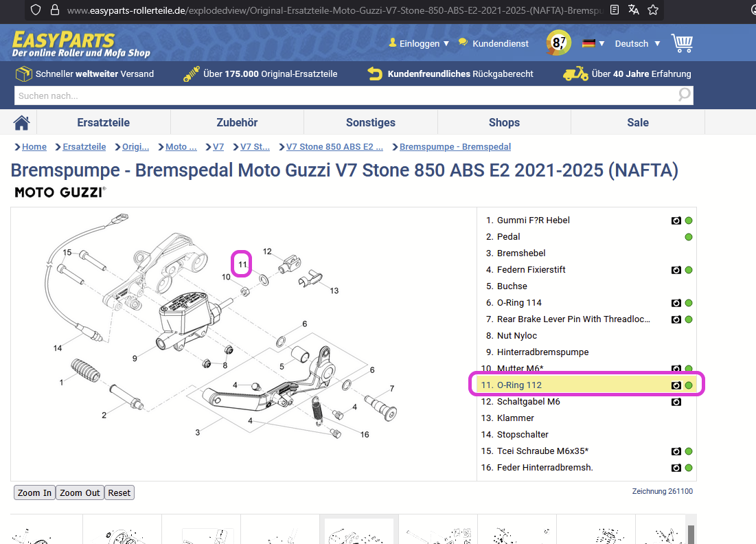Open photo for Rear Brake Lever Pin
The height and width of the screenshot is (544, 756).
(676, 320)
